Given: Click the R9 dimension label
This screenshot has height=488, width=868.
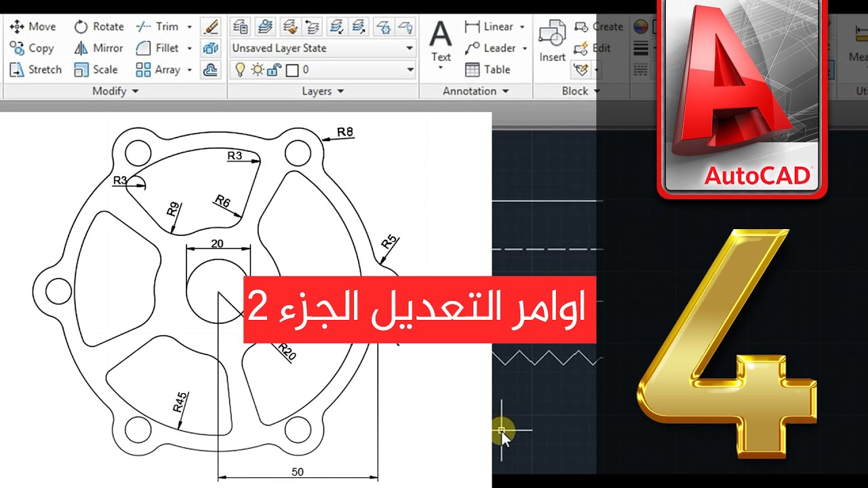Looking at the screenshot, I should [x=174, y=209].
